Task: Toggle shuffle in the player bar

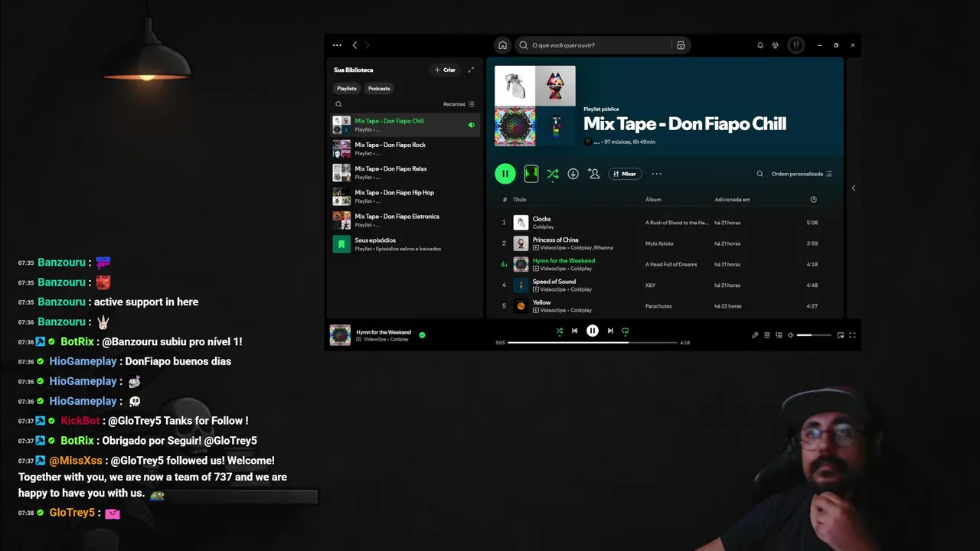Action: (559, 331)
